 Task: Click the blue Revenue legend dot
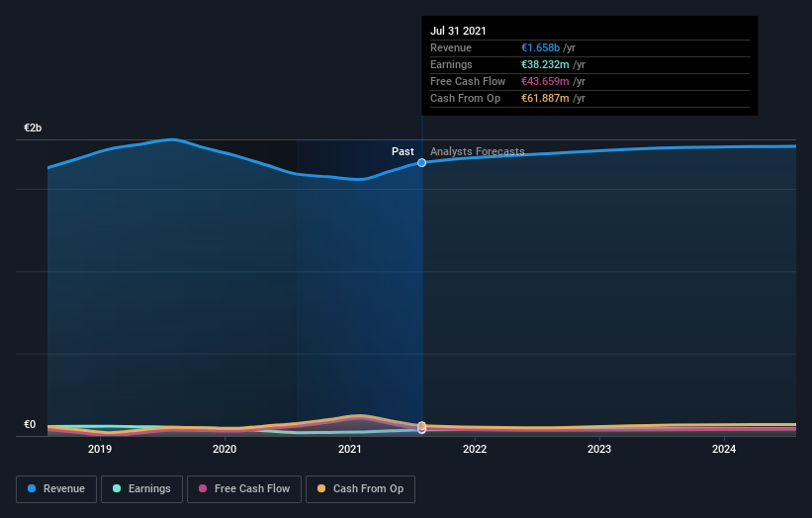[32, 488]
